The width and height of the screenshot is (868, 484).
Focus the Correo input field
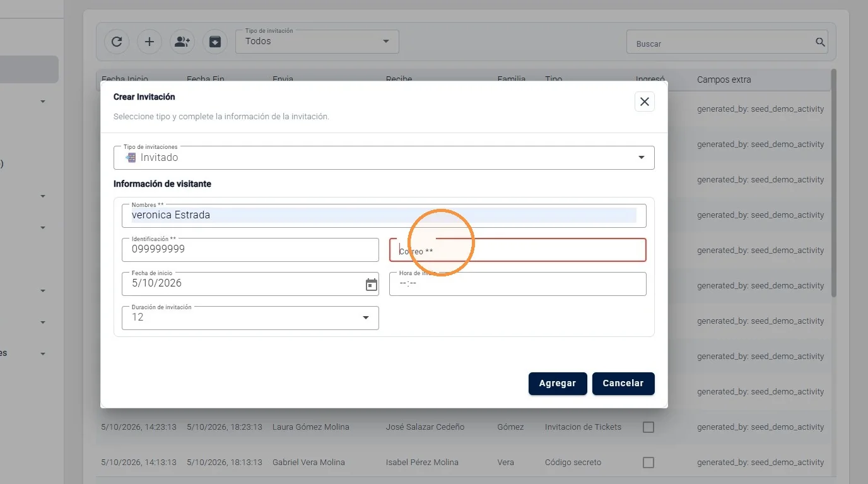pyautogui.click(x=518, y=250)
